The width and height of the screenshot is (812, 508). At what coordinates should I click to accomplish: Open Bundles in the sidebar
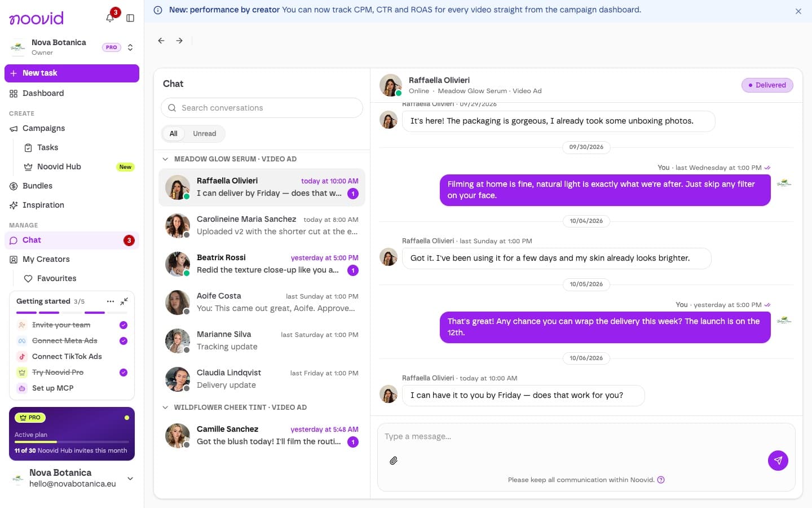72,186
